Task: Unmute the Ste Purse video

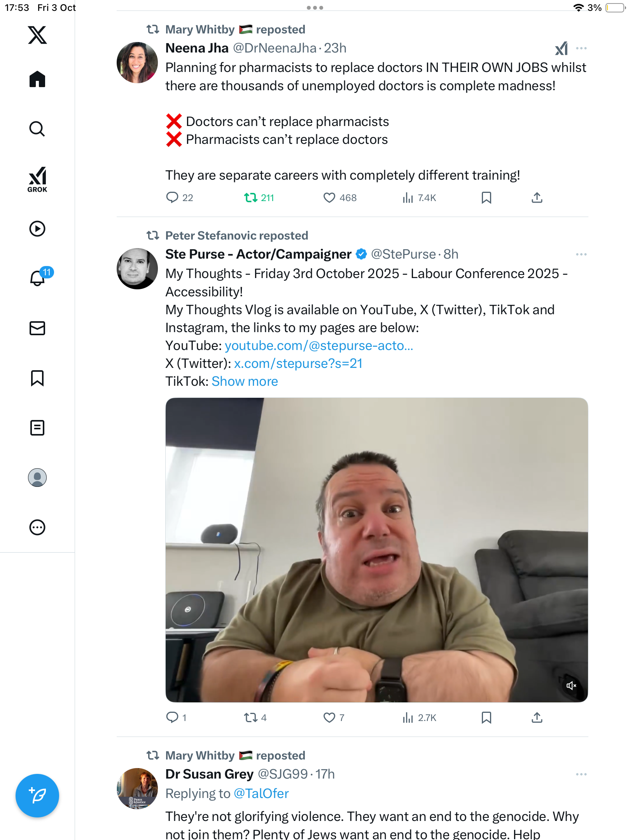Action: point(571,686)
